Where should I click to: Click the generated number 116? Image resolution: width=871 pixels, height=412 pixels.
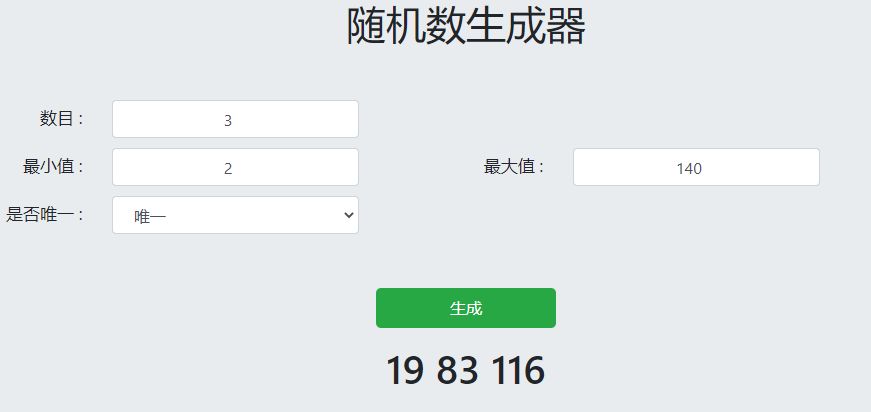coord(517,371)
